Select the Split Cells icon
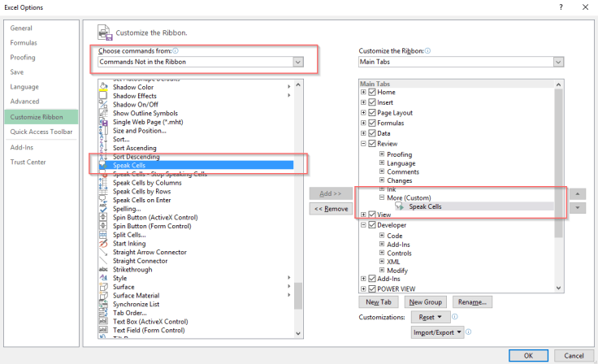The width and height of the screenshot is (598, 364). (103, 235)
